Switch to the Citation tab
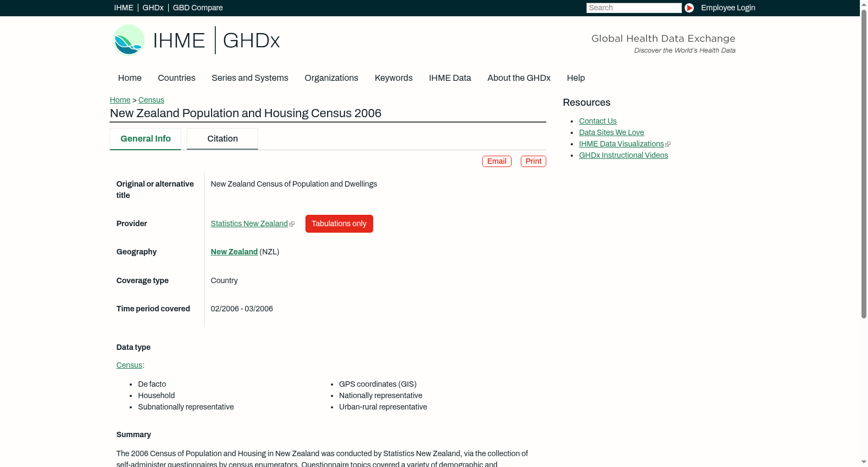This screenshot has width=868, height=467. pos(222,139)
